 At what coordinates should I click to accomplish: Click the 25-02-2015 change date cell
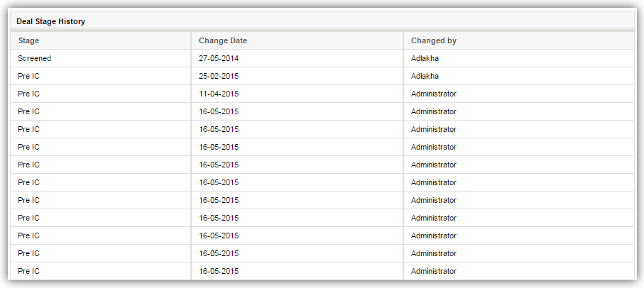tap(219, 76)
